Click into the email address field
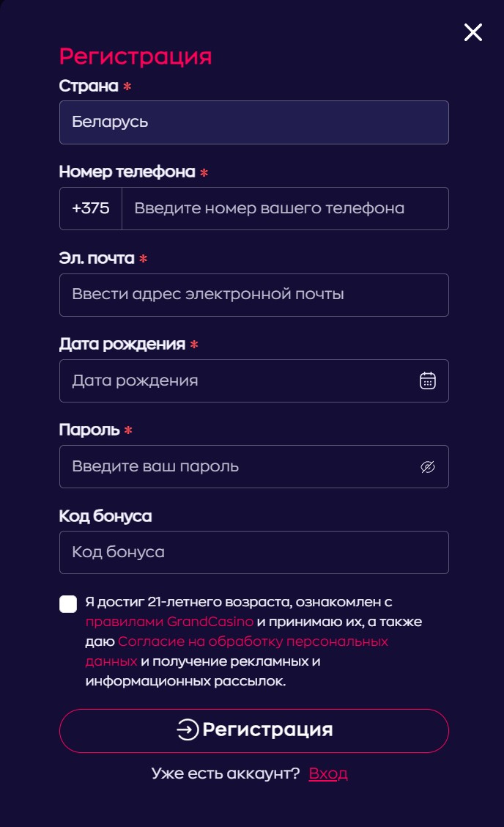 (253, 295)
